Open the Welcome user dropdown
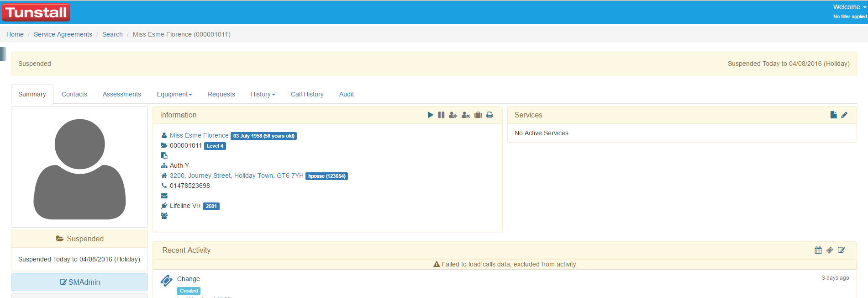Viewport: 868px width, 298px height. [849, 7]
